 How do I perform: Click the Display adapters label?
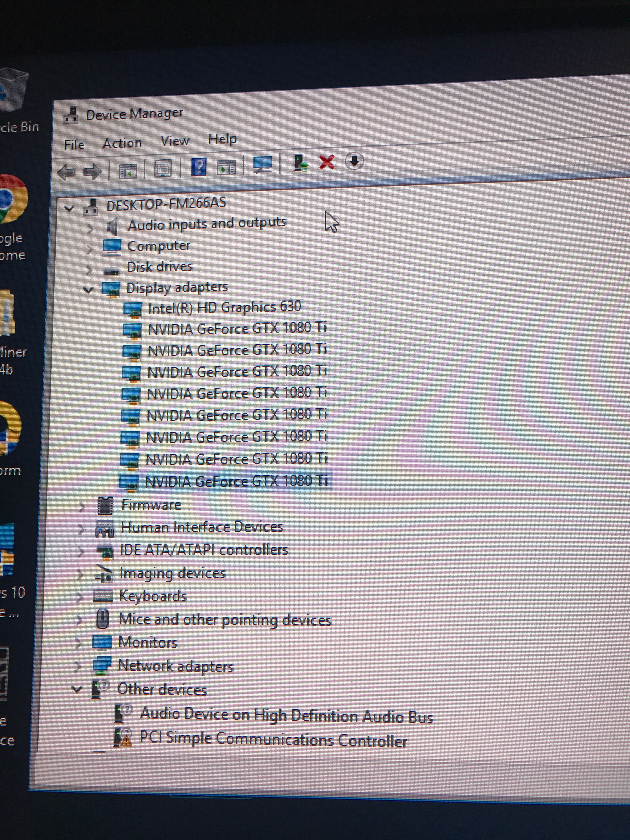[177, 287]
